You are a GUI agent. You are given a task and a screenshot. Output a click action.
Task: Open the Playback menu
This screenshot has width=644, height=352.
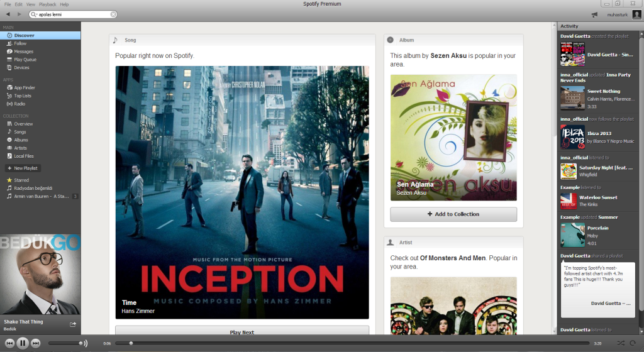tap(48, 4)
